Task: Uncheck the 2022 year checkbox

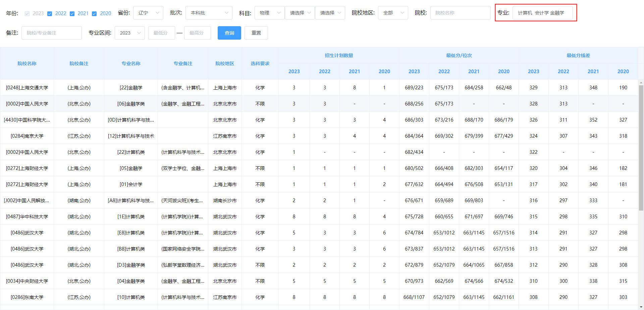Action: (x=50, y=13)
